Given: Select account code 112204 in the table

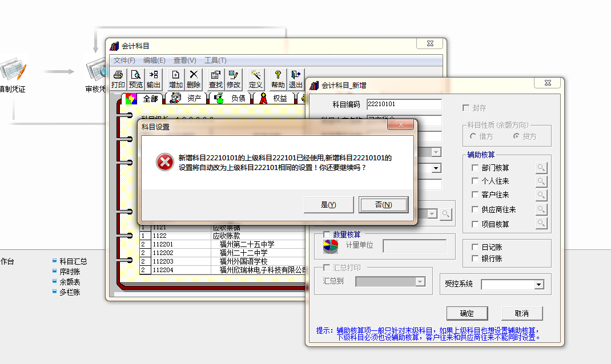Looking at the screenshot, I should [163, 270].
